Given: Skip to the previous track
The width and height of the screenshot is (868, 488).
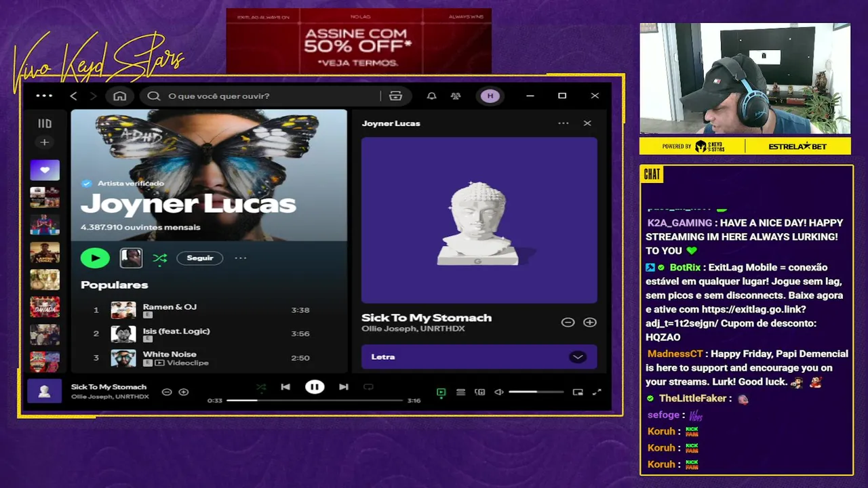Looking at the screenshot, I should (285, 387).
